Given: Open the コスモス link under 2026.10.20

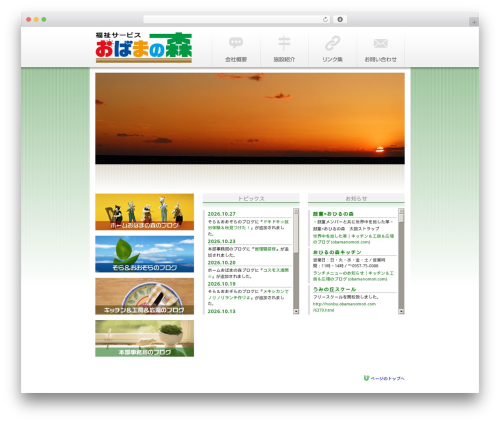Looking at the screenshot, I should click(x=249, y=273).
